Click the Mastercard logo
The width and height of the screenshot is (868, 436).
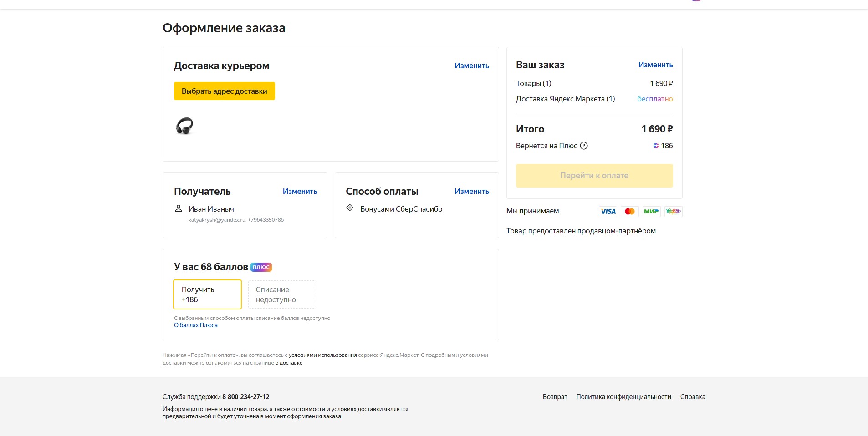(630, 211)
